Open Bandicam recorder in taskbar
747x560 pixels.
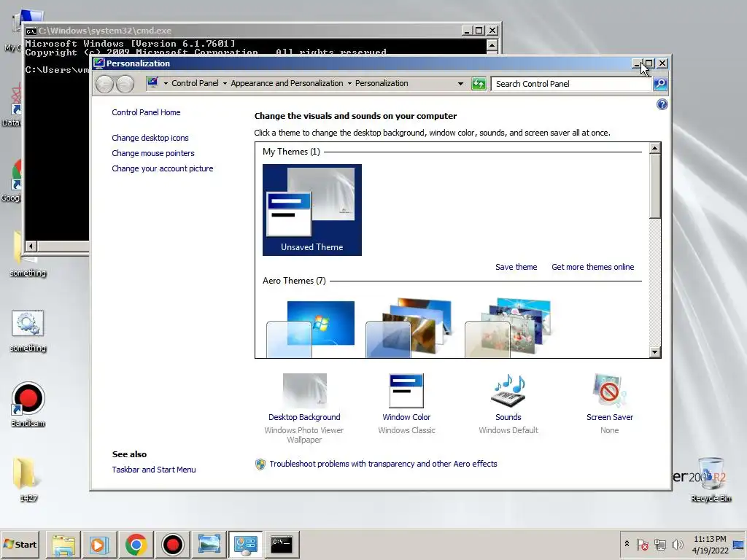point(172,544)
